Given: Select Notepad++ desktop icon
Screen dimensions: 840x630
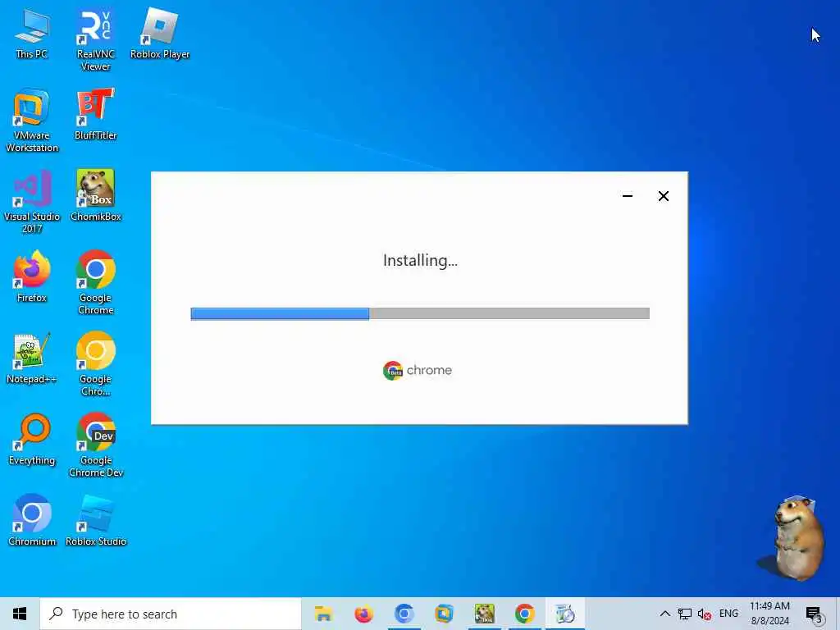Looking at the screenshot, I should click(32, 358).
